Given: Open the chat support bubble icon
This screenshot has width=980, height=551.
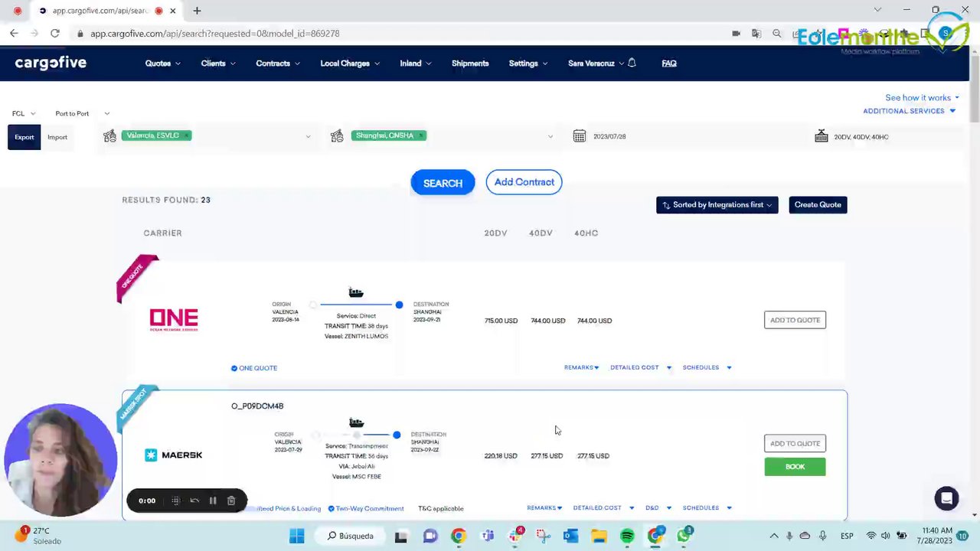Looking at the screenshot, I should click(x=947, y=498).
